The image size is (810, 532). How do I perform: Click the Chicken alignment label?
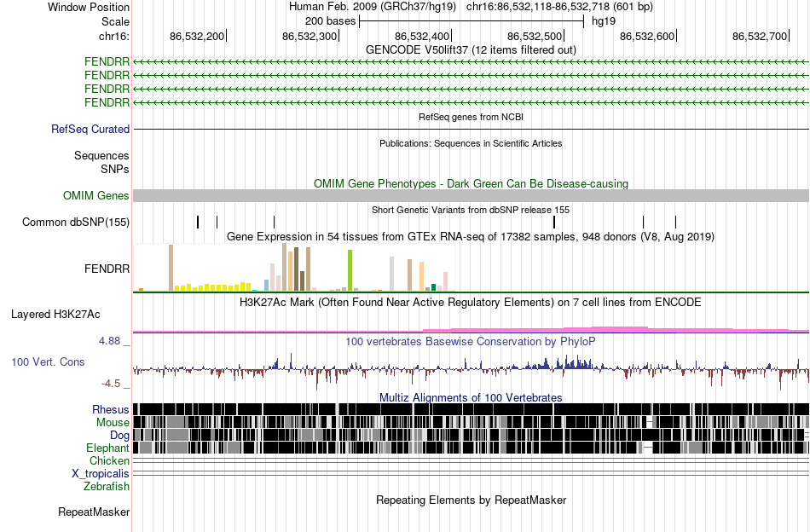pos(109,460)
